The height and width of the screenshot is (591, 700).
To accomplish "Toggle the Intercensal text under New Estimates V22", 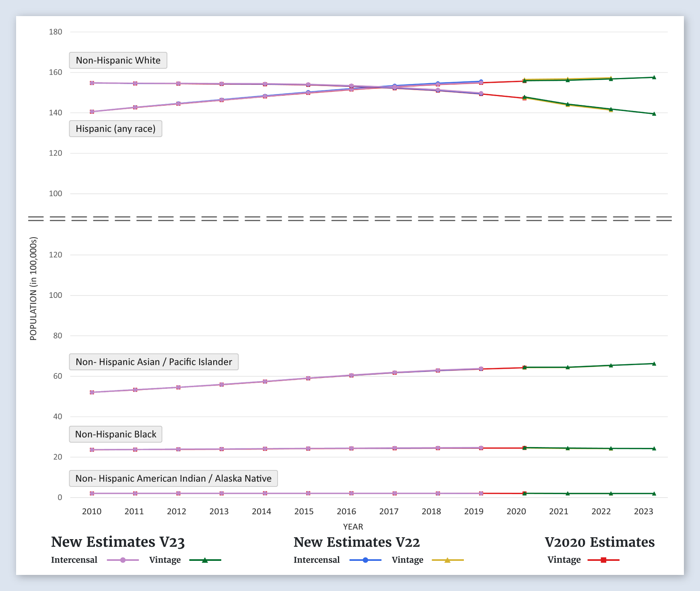I will pos(317,560).
